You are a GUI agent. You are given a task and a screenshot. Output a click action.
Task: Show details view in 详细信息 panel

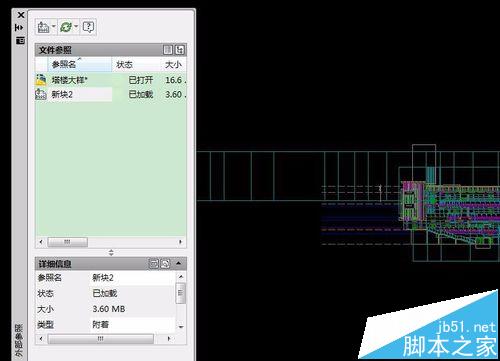coord(153,264)
